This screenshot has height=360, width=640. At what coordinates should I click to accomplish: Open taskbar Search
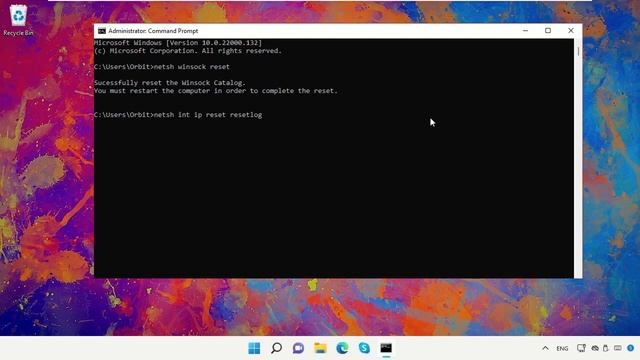pos(276,348)
